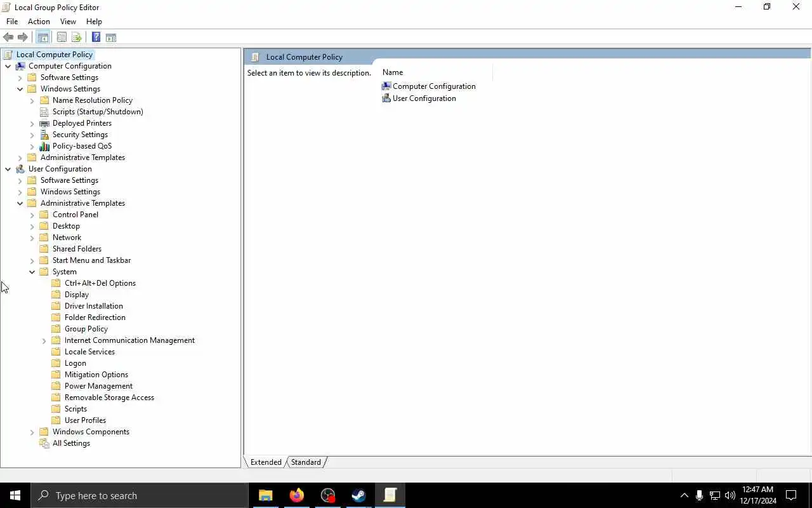
Task: Click the microphone tray icon
Action: 699,495
